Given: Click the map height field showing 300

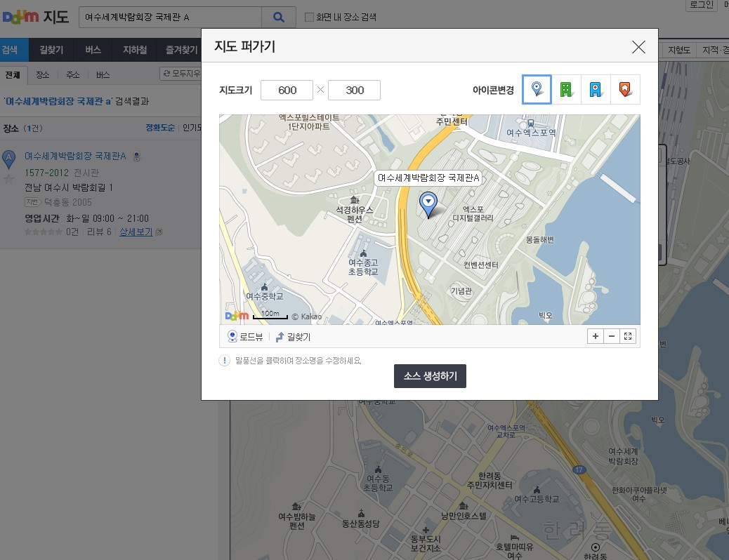Looking at the screenshot, I should pyautogui.click(x=354, y=90).
